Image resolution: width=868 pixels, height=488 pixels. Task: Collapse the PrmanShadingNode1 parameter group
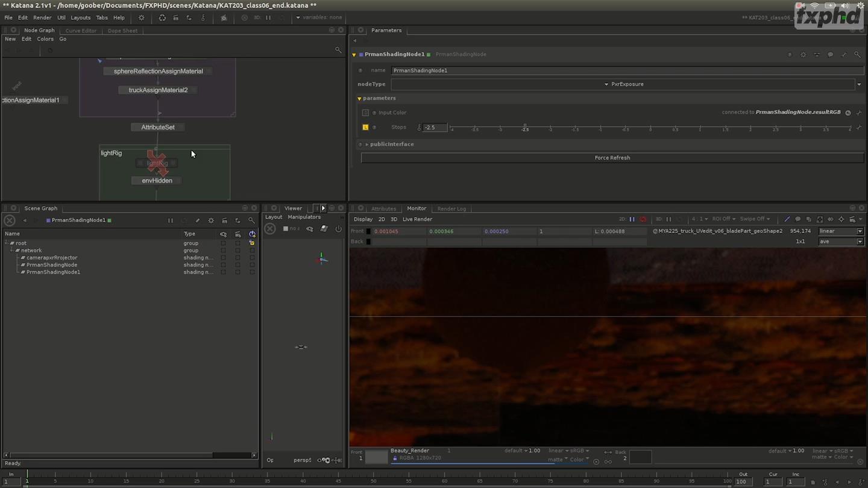click(x=354, y=55)
